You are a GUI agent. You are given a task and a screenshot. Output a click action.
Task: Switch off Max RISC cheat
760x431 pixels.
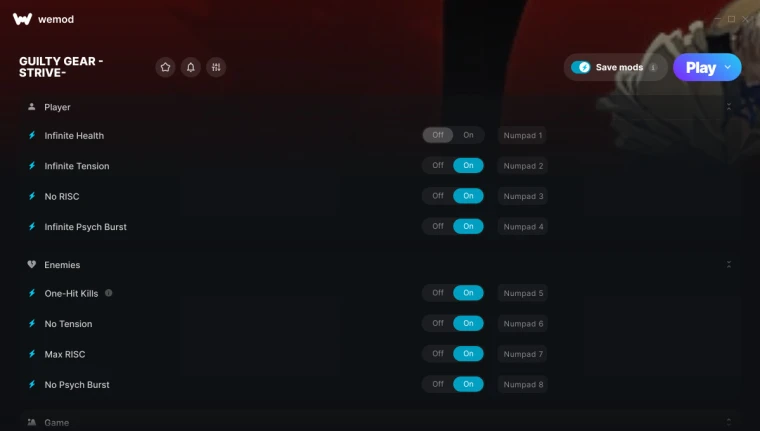coord(438,354)
